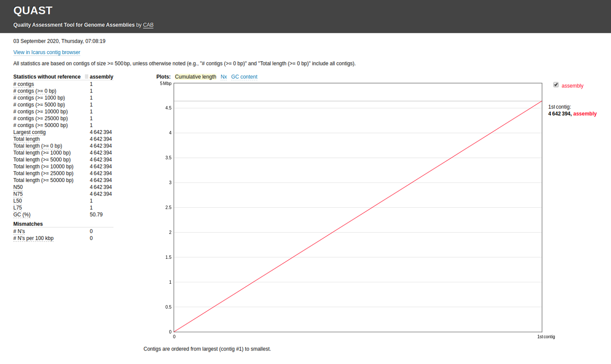The height and width of the screenshot is (364, 611).
Task: Switch to the GC content plot tab
Action: [244, 77]
